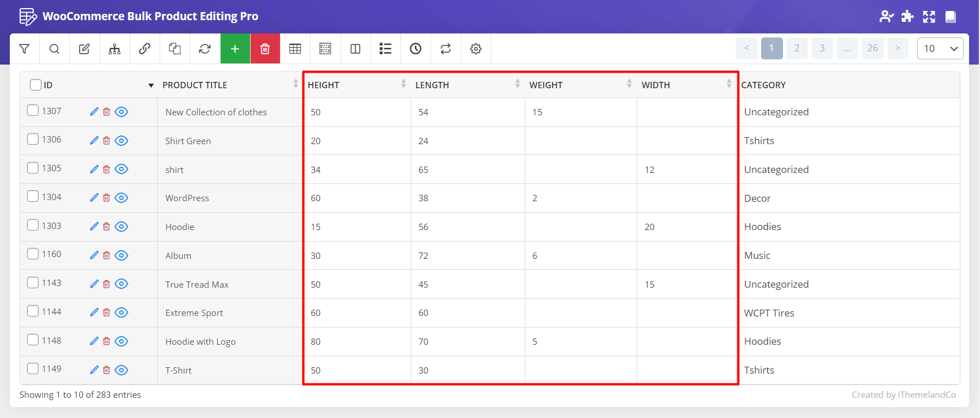The width and height of the screenshot is (980, 418).
Task: Click the next page arrow
Action: 898,48
